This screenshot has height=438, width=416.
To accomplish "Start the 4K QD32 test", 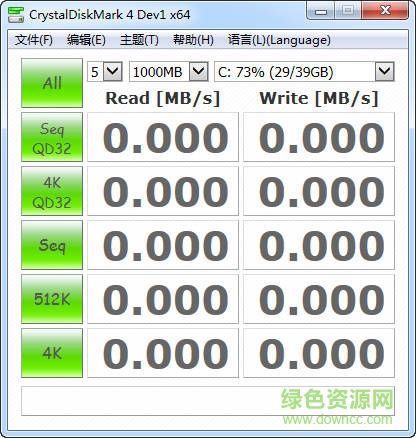I will 52,191.
